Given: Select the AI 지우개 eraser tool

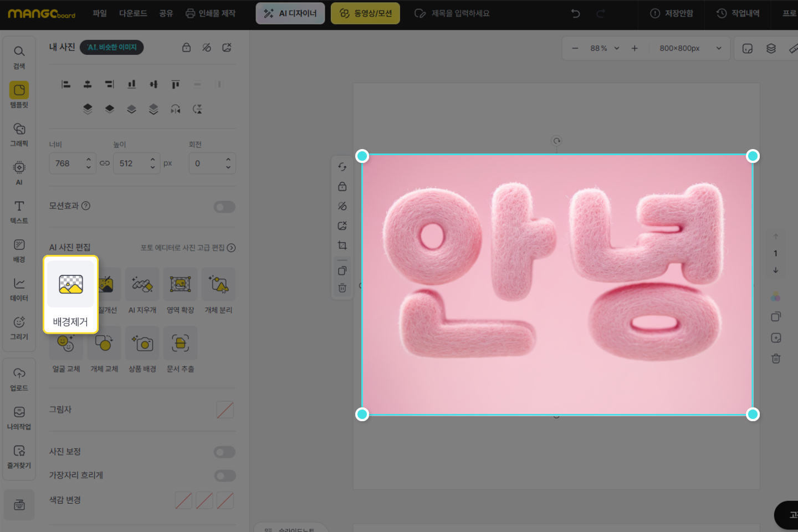Looking at the screenshot, I should tap(142, 291).
